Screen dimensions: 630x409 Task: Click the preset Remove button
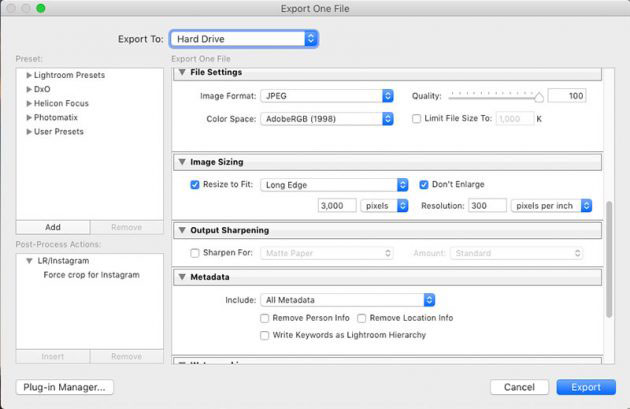point(127,227)
